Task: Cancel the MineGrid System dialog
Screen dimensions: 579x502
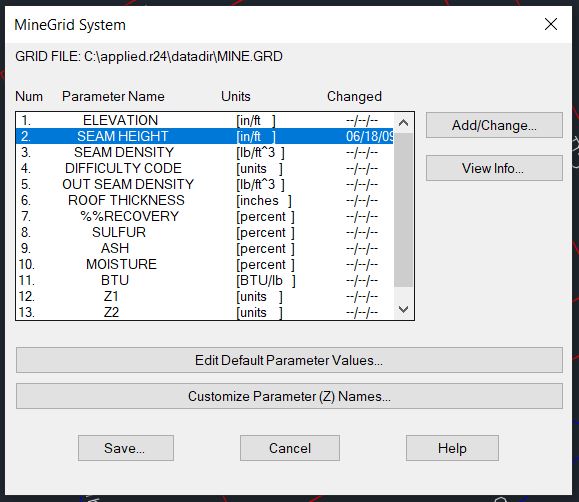Action: [290, 448]
